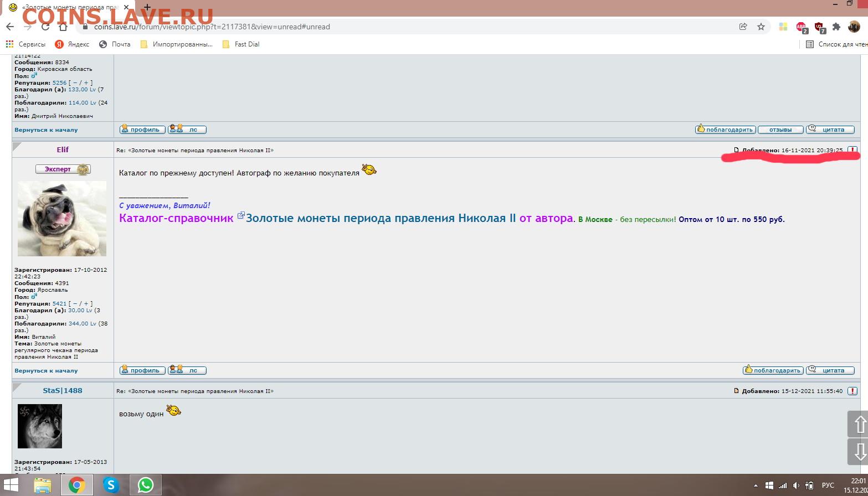Open the post icon beside 16-11-2021 date
Viewport: 868px width, 496px height.
(x=736, y=150)
